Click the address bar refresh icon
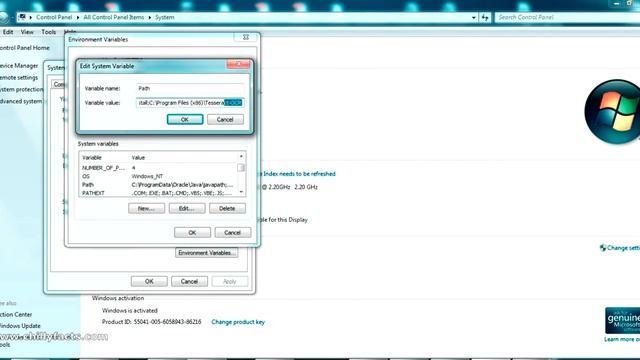 coord(485,18)
